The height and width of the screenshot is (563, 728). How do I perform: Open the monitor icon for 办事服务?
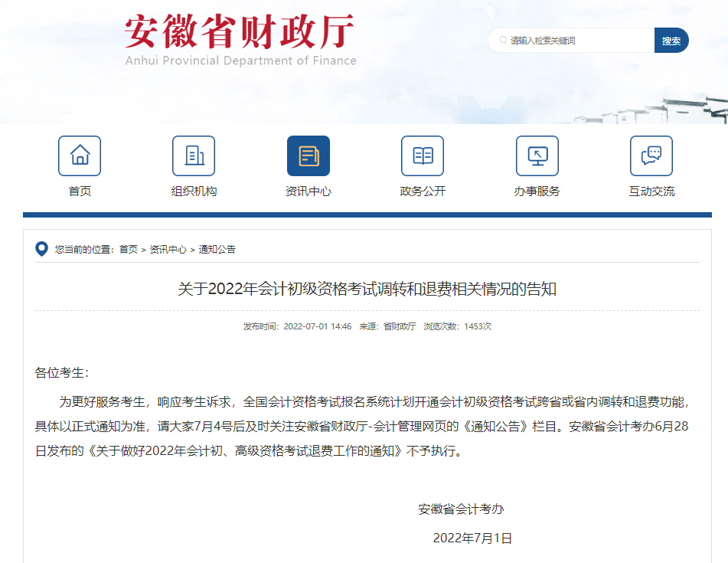coord(537,155)
